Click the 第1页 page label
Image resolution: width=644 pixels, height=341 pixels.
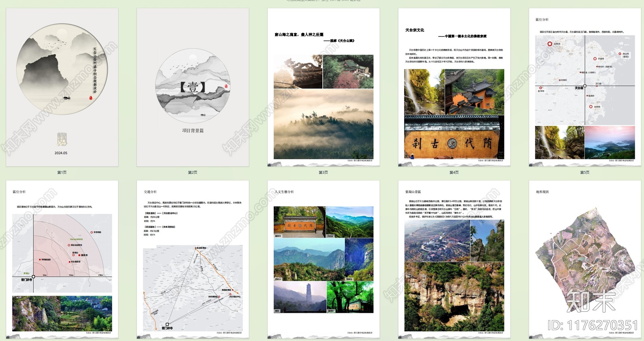[62, 173]
